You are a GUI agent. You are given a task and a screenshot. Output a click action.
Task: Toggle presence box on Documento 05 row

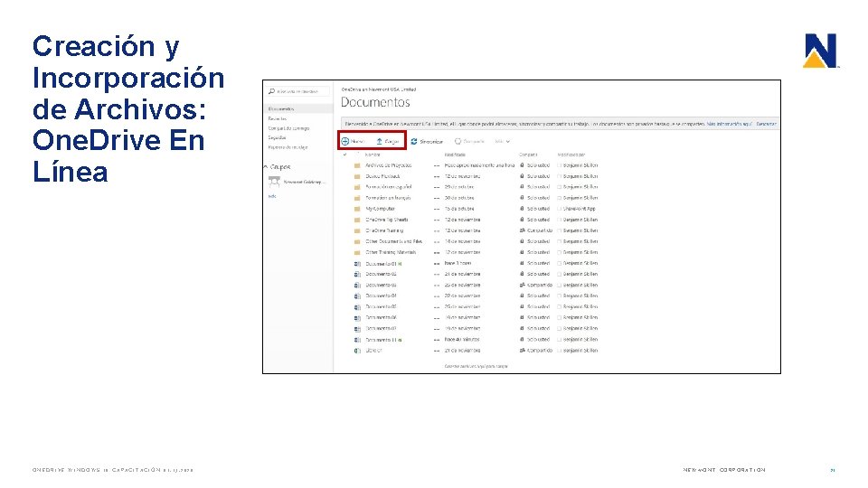point(560,307)
